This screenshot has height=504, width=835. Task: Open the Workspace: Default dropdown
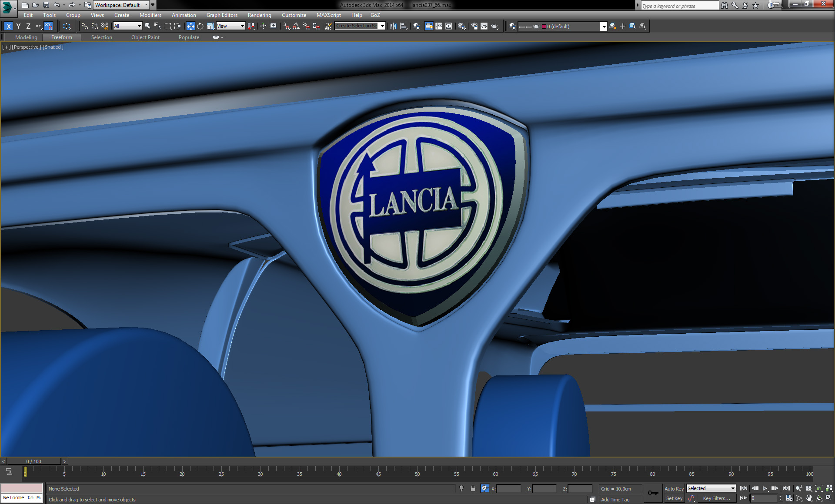click(x=121, y=5)
